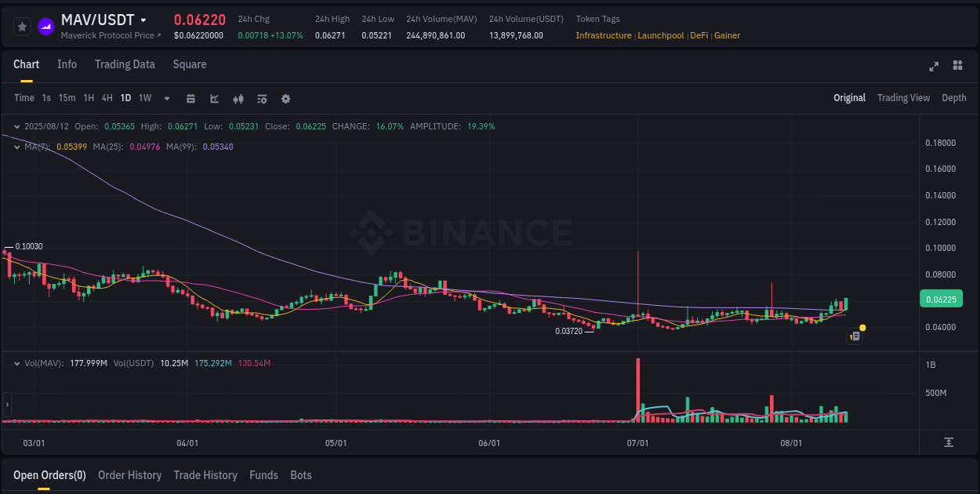Expand the additional time intervals dropdown arrow
This screenshot has width=980, height=494.
[x=166, y=98]
